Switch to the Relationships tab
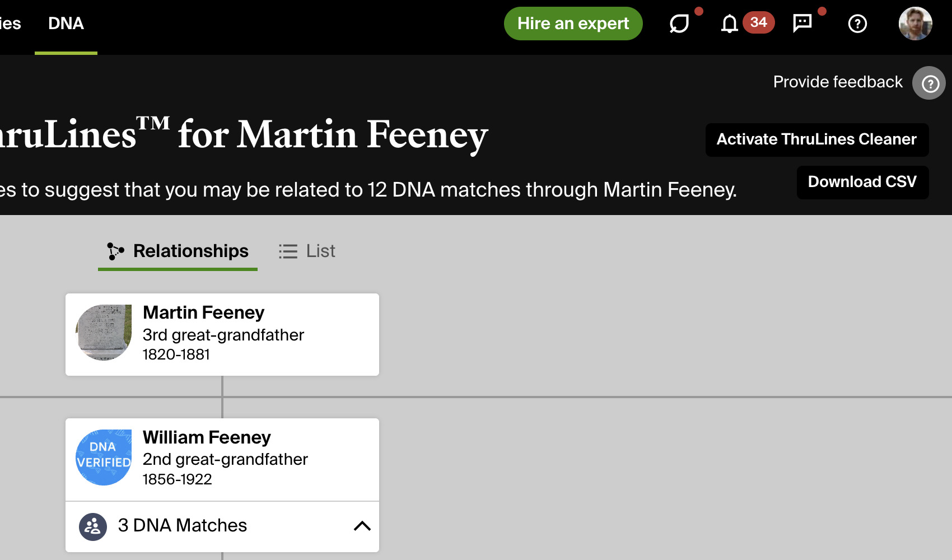Viewport: 952px width, 560px height. [x=178, y=251]
